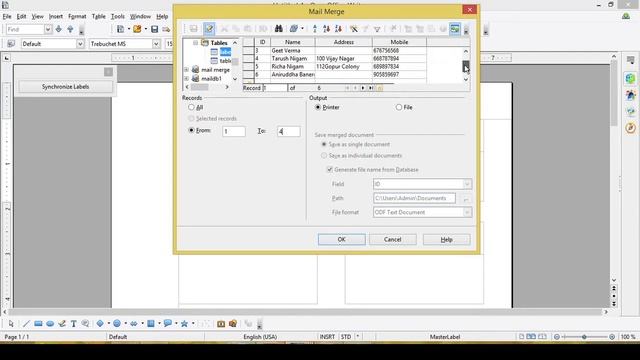640x360 pixels.
Task: Toggle Generate file name from Database checkbox
Action: click(x=330, y=169)
